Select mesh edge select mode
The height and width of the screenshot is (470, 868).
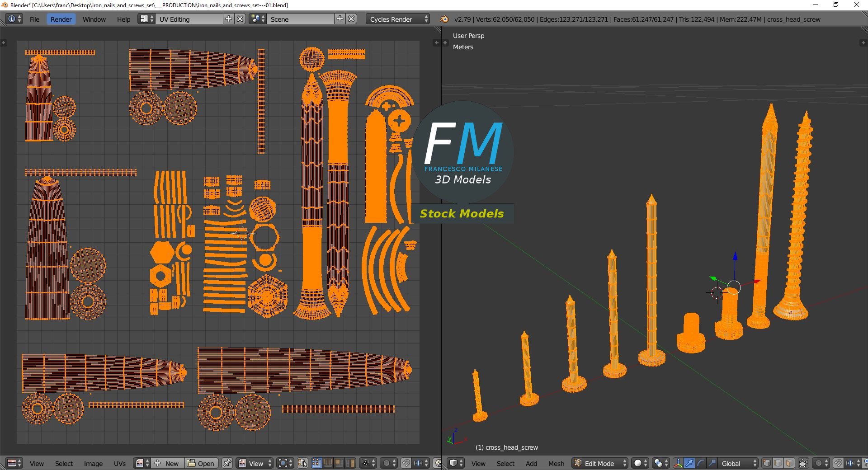778,463
